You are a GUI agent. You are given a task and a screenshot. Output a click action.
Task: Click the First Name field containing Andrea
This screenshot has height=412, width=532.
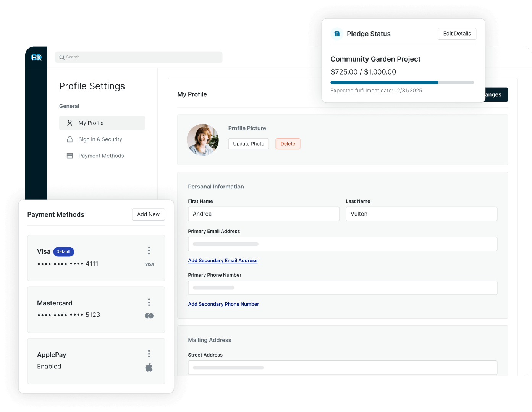tap(264, 214)
